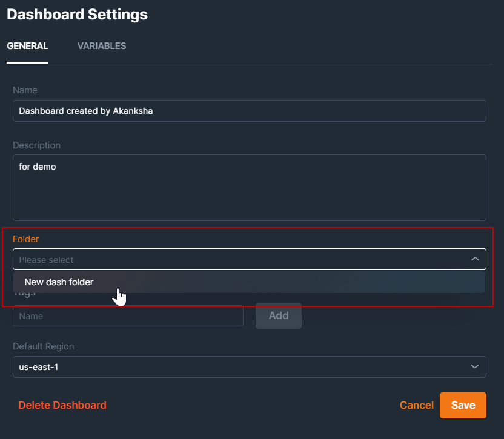Image resolution: width=504 pixels, height=439 pixels.
Task: Click the Add button for tags
Action: 278,315
